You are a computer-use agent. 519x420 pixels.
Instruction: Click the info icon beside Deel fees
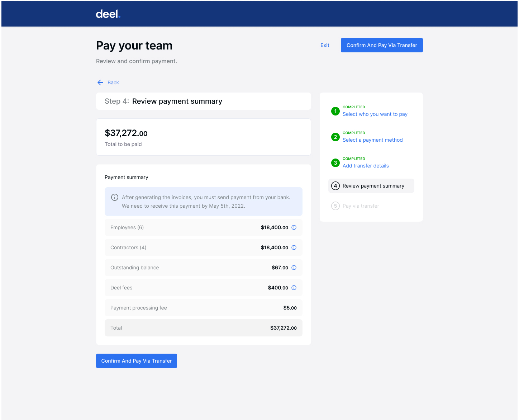(x=294, y=288)
